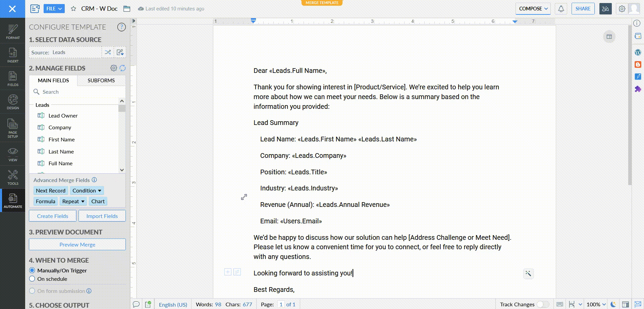Toggle the Track Changes switch
644x309 pixels.
pos(542,304)
